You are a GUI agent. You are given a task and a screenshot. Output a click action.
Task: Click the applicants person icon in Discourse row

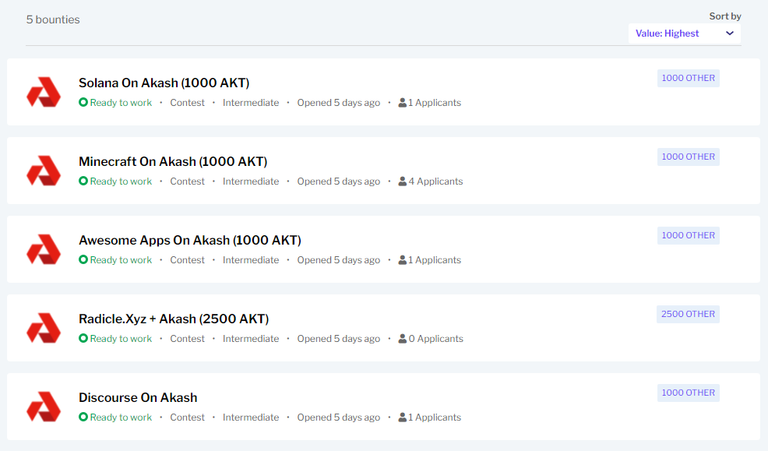click(x=402, y=417)
